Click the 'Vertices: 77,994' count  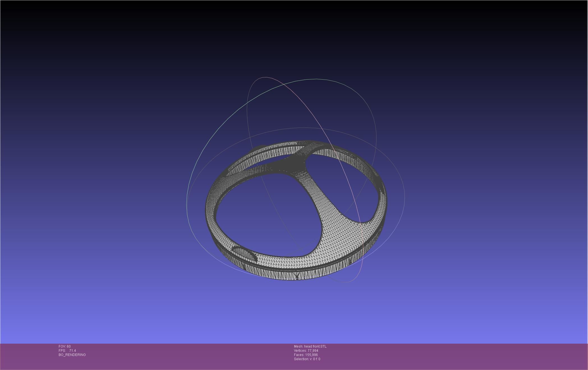coord(306,351)
